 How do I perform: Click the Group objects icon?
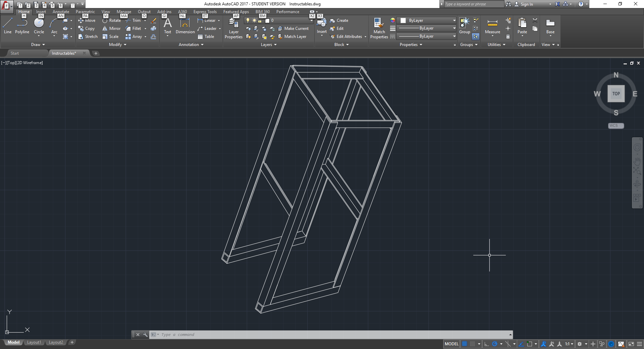(x=465, y=26)
